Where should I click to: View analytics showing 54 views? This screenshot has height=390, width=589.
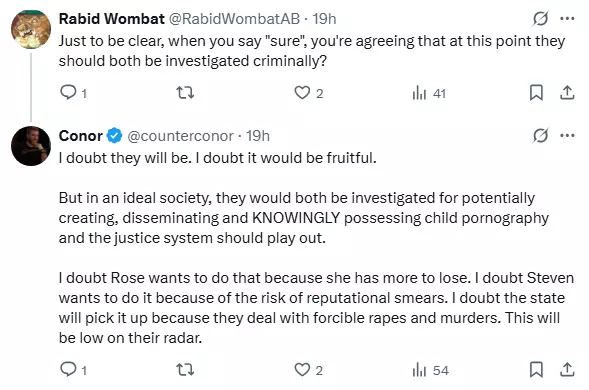(430, 370)
